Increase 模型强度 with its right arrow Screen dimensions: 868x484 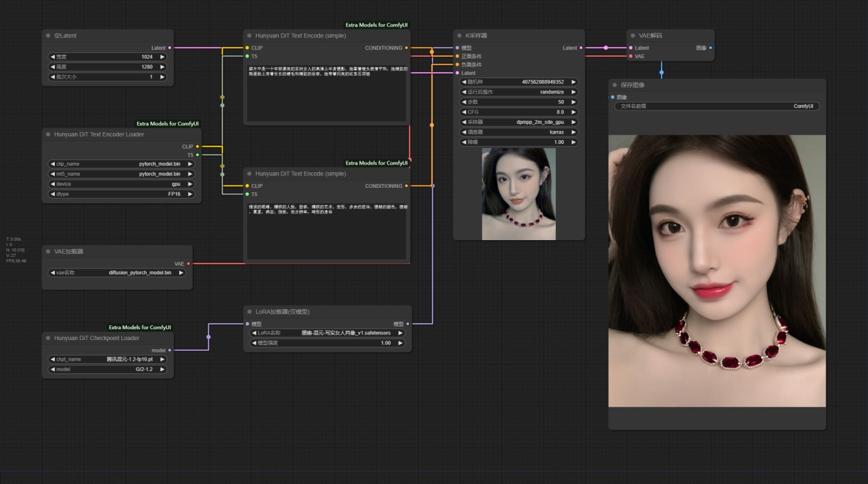[x=400, y=343]
